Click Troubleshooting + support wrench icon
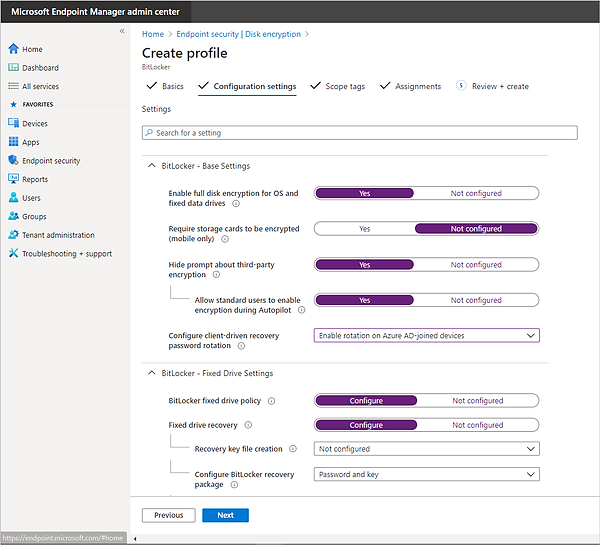 (13, 254)
